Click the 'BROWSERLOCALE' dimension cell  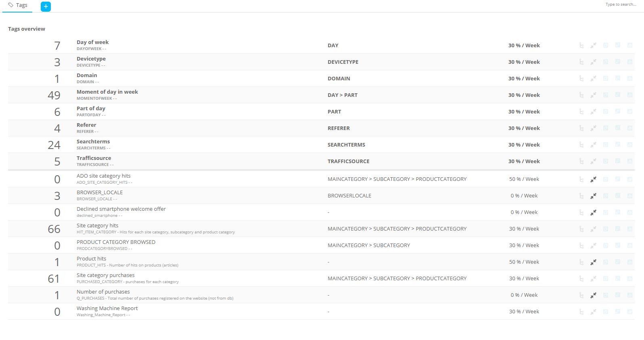[349, 196]
